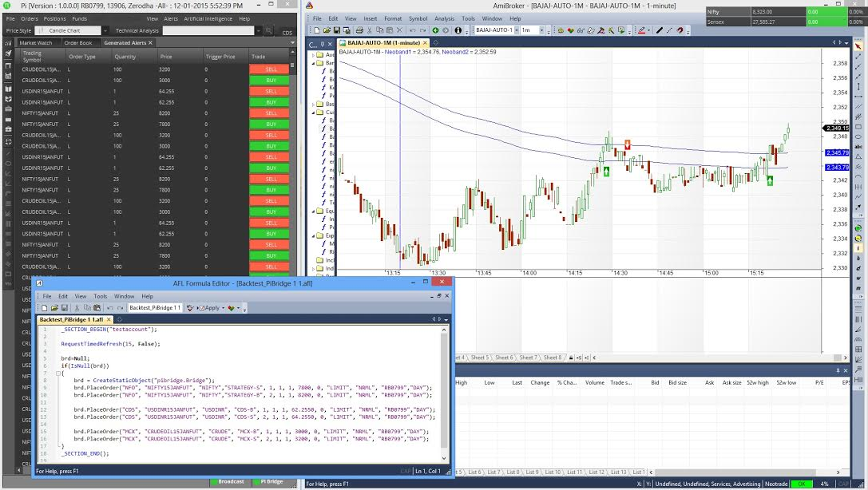Viewport: 868px width, 490px height.
Task: Click SELL button on first CRUDEOIL15JA row
Action: 270,69
